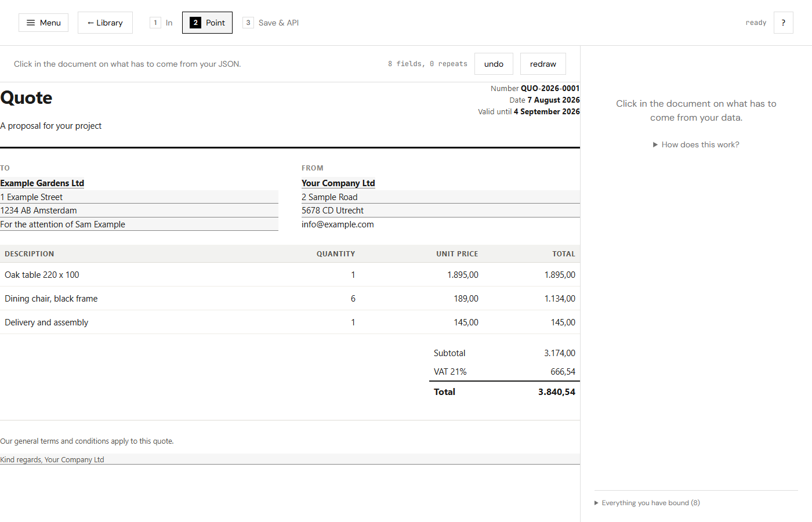The image size is (812, 522).
Task: Click the Oak table quantity 1
Action: tap(353, 275)
